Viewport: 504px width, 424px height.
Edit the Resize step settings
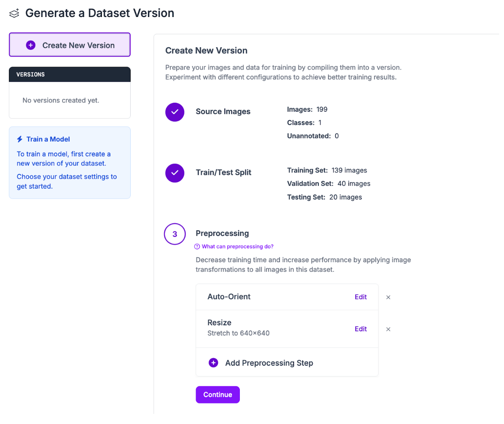[x=360, y=329]
